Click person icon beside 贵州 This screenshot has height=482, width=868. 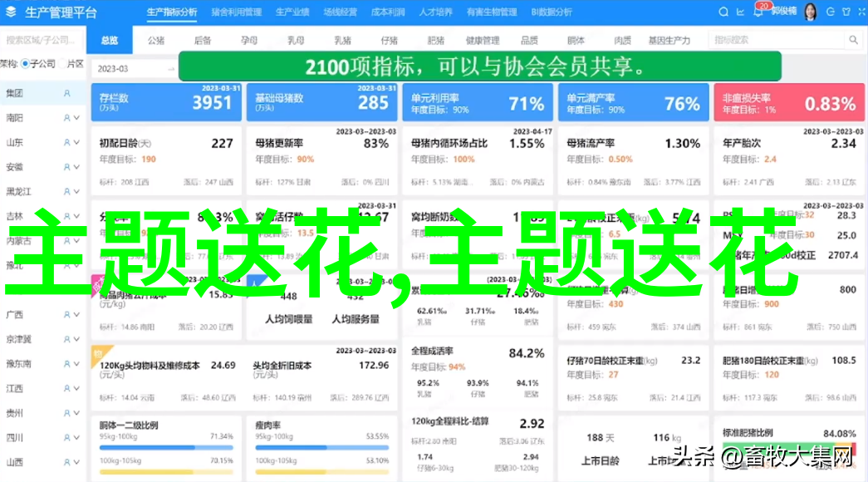67,413
